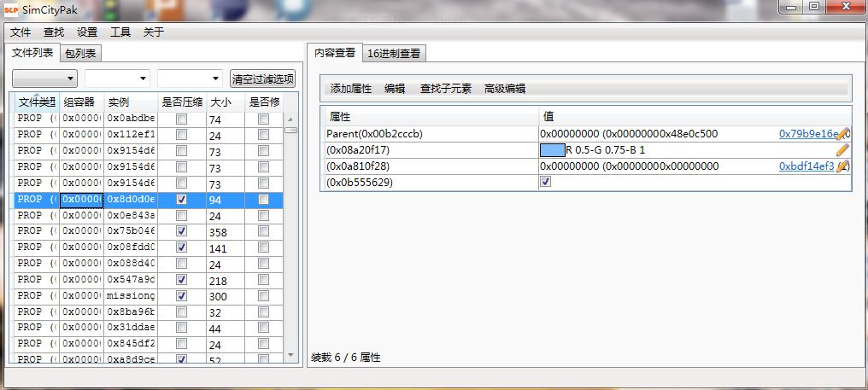Viewport: 868px width, 390px height.
Task: Sort by the 是否压缩 column header
Action: [182, 102]
